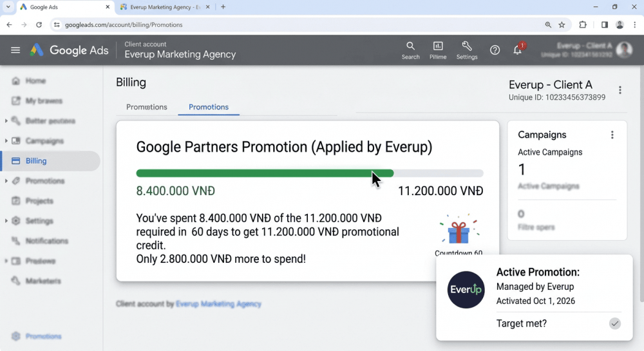Expand the Butter peutans sidebar item
The image size is (644, 351).
6,120
